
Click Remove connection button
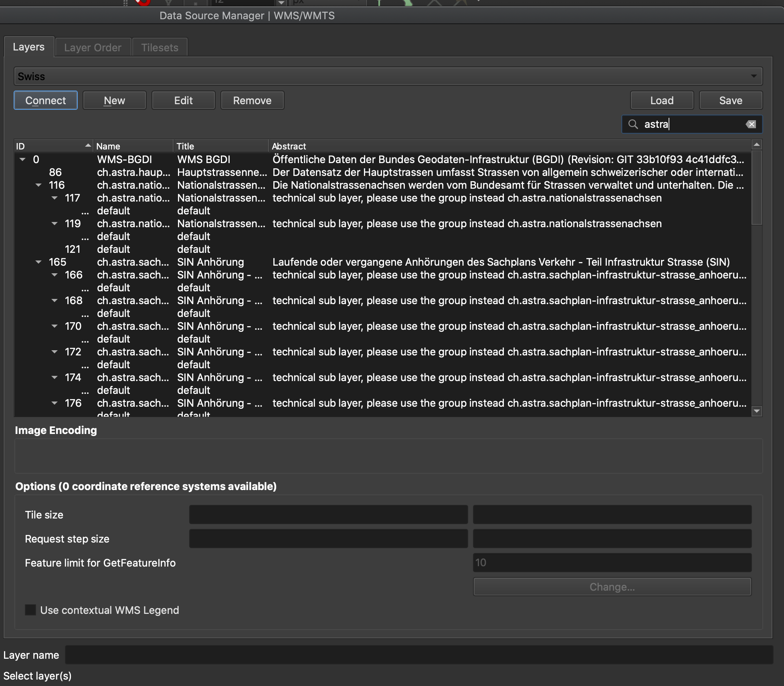pos(252,101)
